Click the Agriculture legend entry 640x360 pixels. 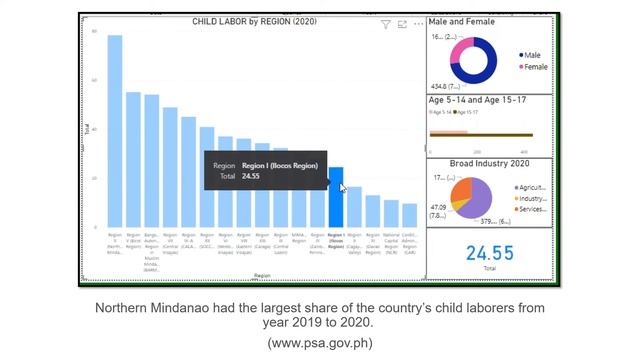(530, 187)
